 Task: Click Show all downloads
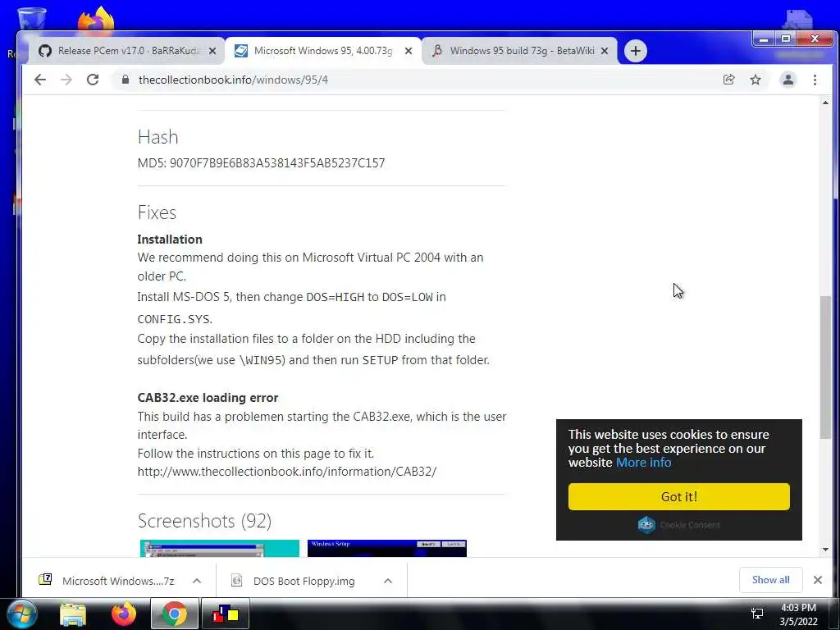click(x=770, y=580)
